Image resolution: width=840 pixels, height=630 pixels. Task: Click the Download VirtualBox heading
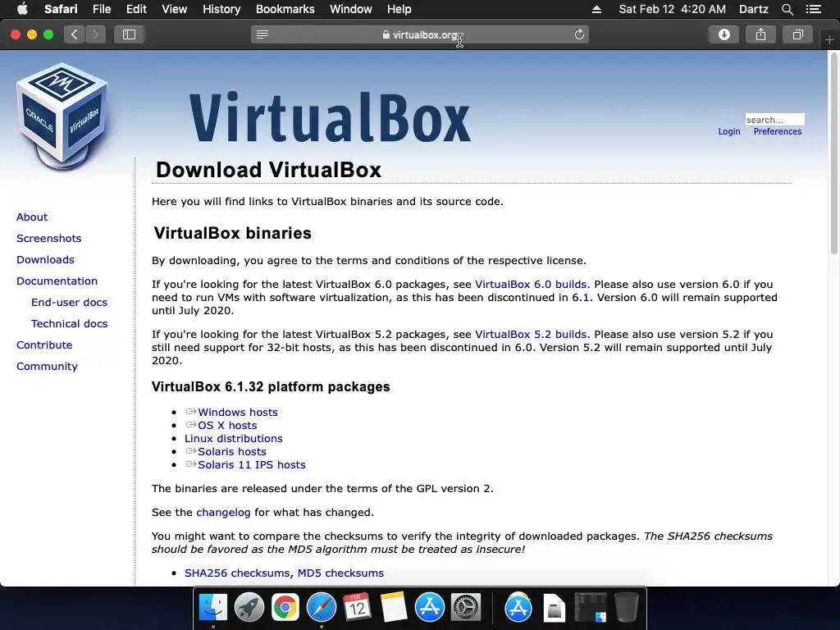tap(268, 170)
